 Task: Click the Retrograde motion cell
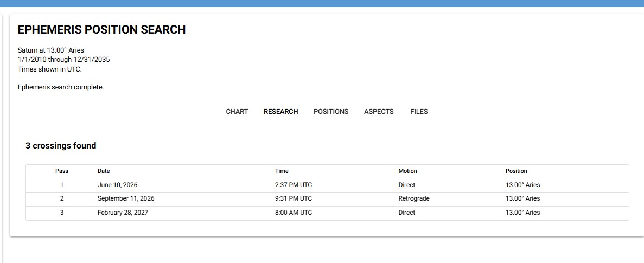point(414,198)
